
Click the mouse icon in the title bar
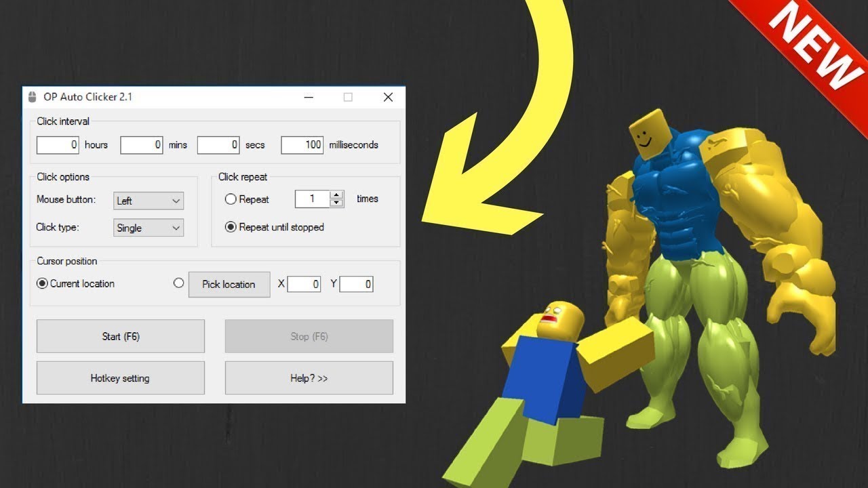32,97
